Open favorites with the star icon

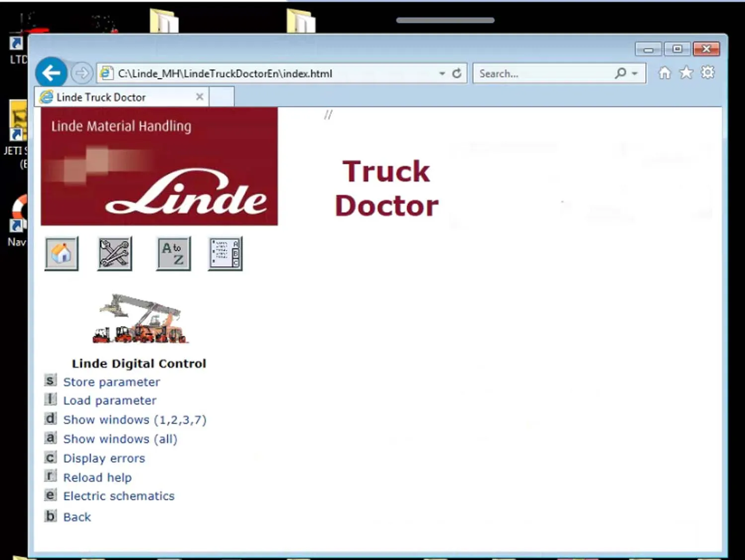[x=686, y=72]
